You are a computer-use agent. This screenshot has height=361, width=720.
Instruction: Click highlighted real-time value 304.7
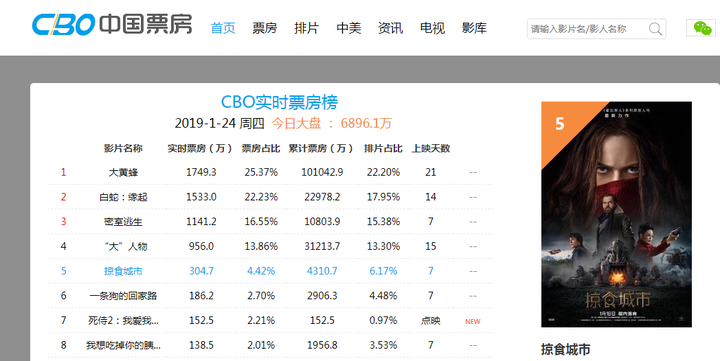click(201, 271)
